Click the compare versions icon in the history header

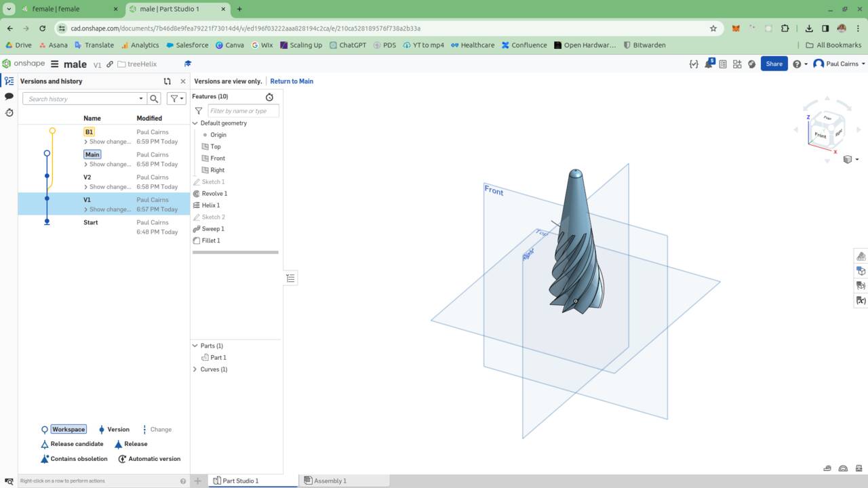click(167, 81)
